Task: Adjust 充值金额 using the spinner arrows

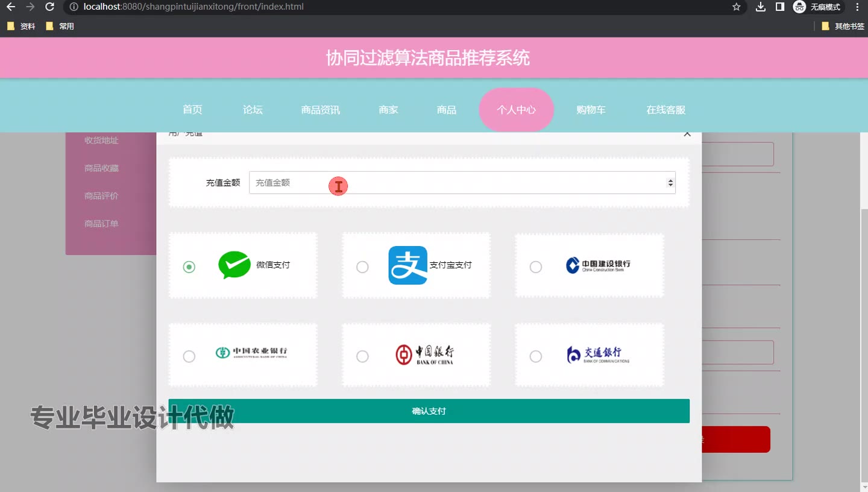Action: coord(670,183)
